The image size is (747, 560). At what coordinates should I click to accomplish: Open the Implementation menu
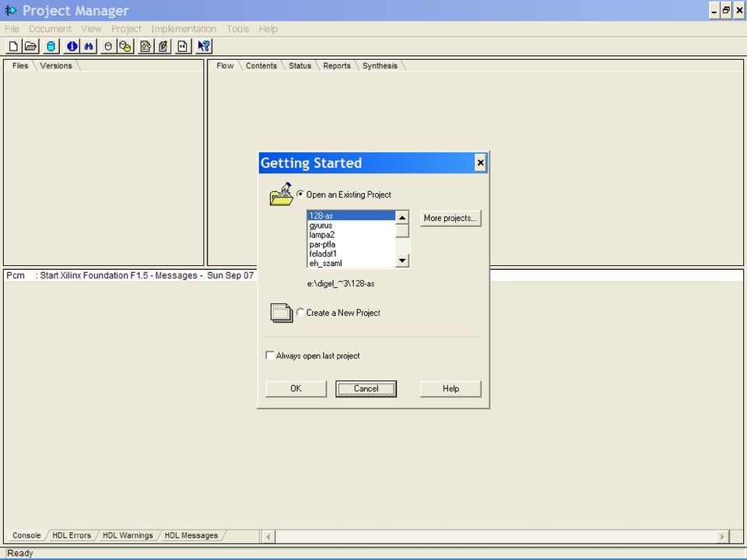tap(184, 29)
